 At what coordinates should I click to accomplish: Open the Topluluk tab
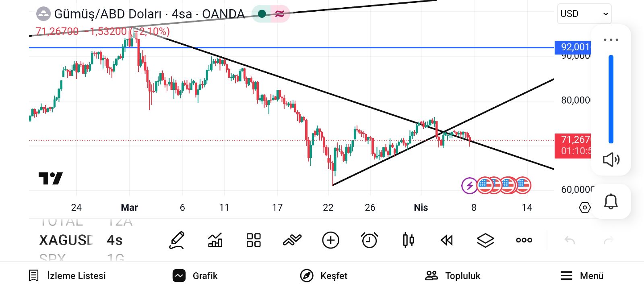coord(453,275)
